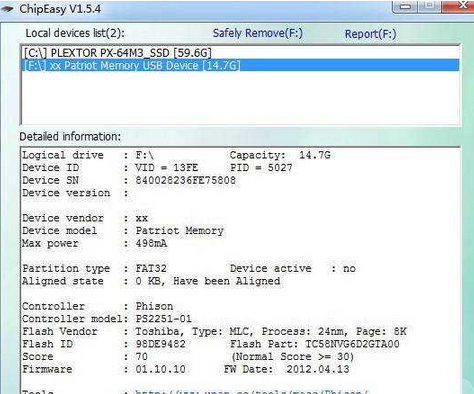Click FW Date 2012.04.13 value
This screenshot has height=394, width=474.
click(318, 369)
